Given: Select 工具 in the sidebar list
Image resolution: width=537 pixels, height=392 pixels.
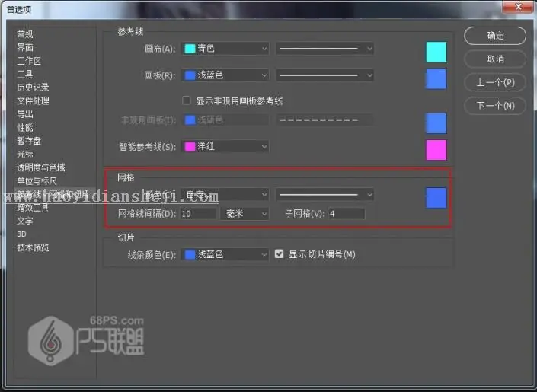Looking at the screenshot, I should (25, 75).
